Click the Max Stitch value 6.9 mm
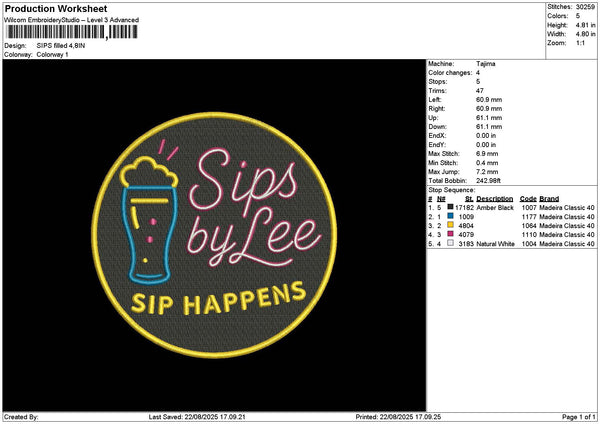600x424 pixels. point(487,154)
